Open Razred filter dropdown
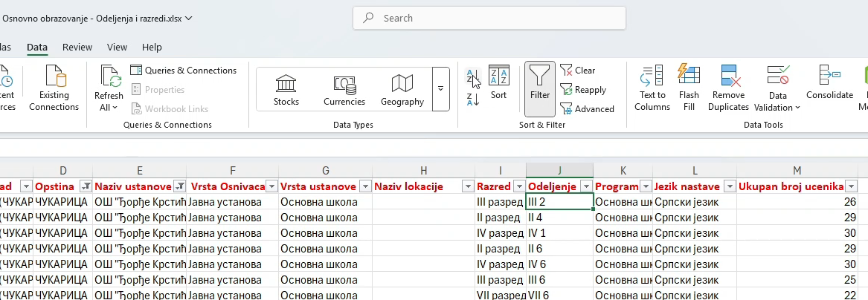The width and height of the screenshot is (868, 300). click(x=518, y=186)
